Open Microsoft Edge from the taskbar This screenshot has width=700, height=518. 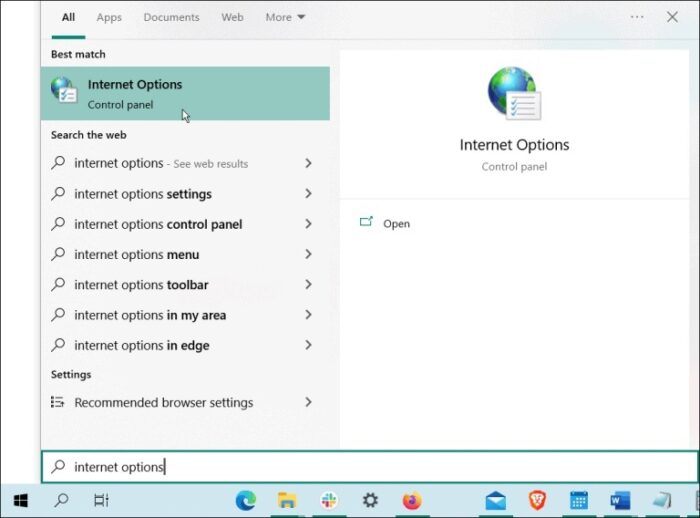click(x=246, y=501)
